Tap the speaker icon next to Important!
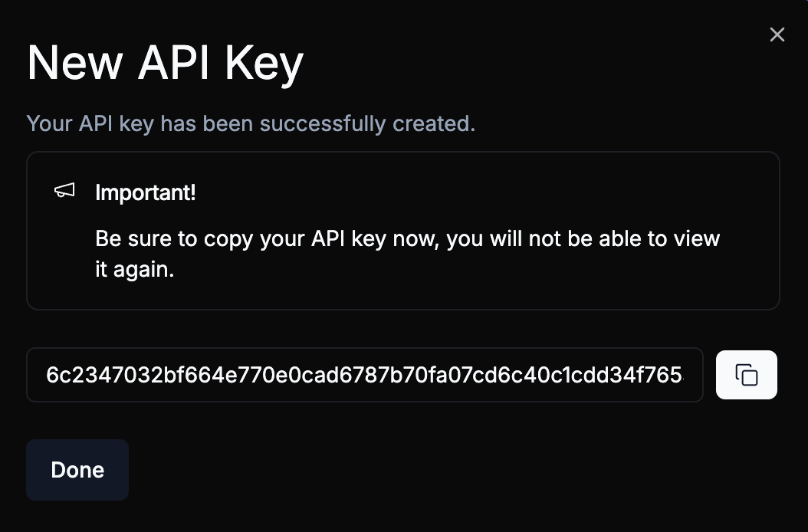The height and width of the screenshot is (532, 808). point(65,191)
